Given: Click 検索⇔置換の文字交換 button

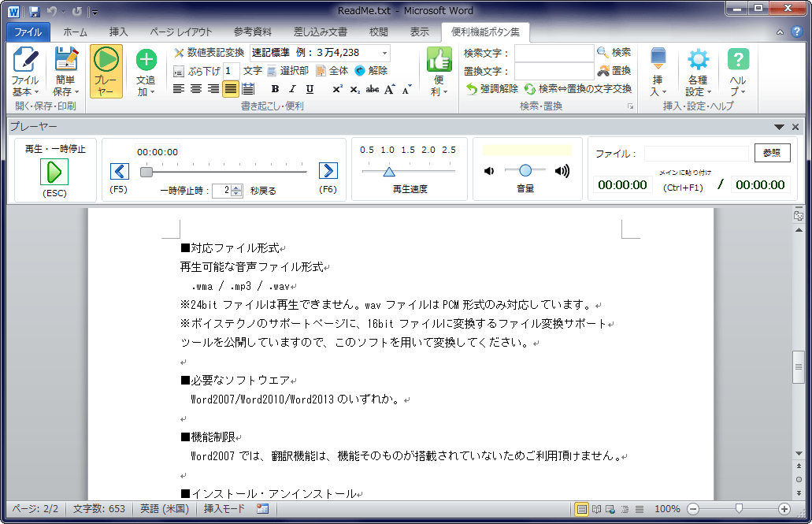Looking at the screenshot, I should (x=578, y=88).
